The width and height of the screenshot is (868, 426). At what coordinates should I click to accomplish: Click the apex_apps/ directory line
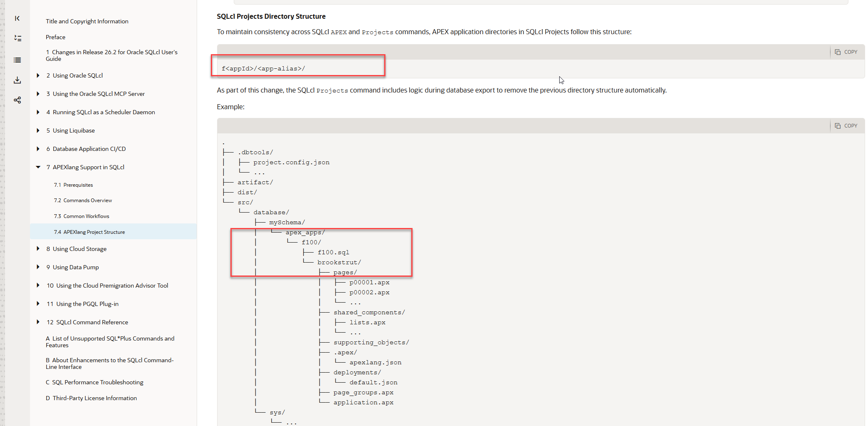pyautogui.click(x=305, y=232)
